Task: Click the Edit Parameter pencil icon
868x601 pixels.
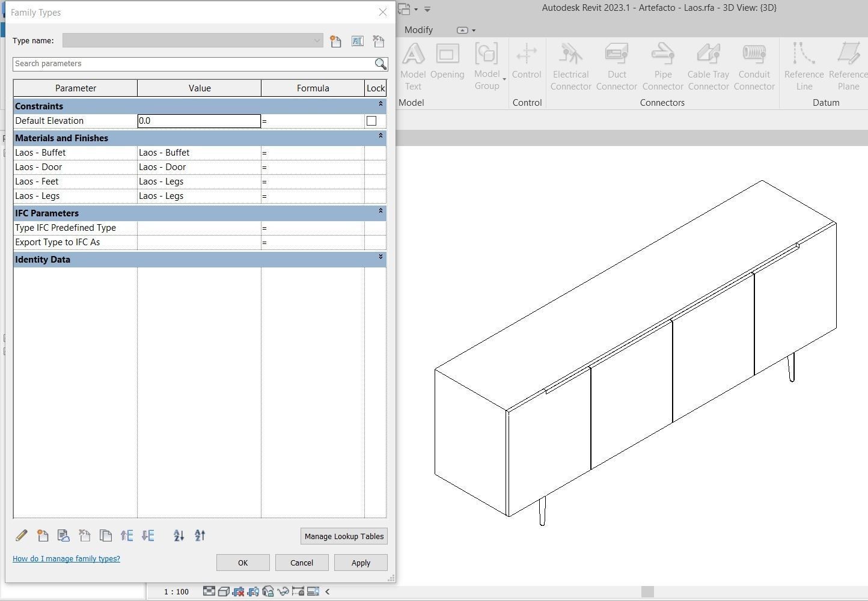Action: click(x=22, y=535)
